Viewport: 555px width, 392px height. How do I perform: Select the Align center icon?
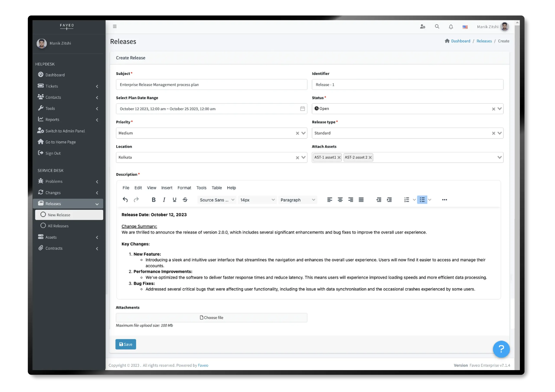coord(340,200)
